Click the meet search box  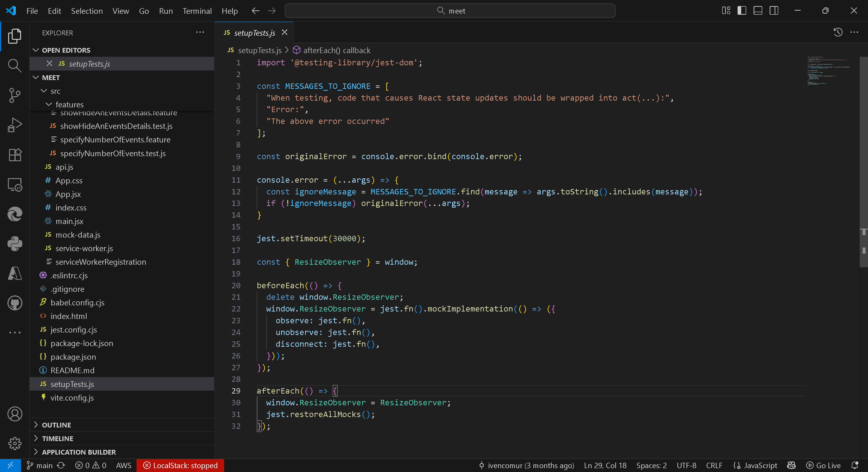click(x=450, y=10)
